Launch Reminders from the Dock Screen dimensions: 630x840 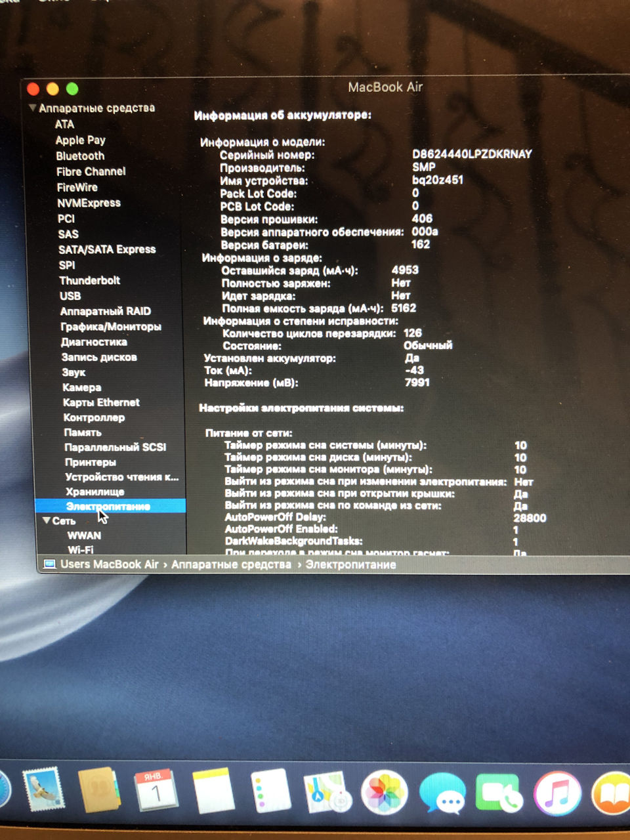(270, 791)
